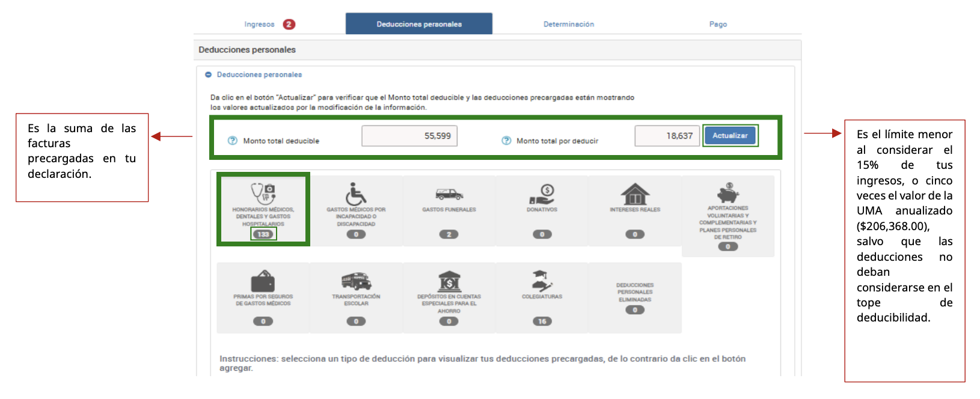Click the Monto total deducible field

(409, 136)
